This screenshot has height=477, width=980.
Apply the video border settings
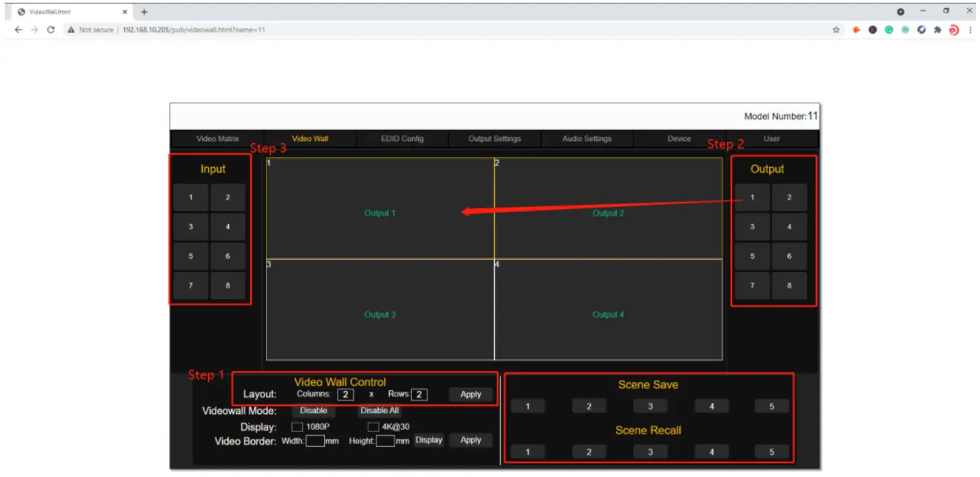(471, 441)
